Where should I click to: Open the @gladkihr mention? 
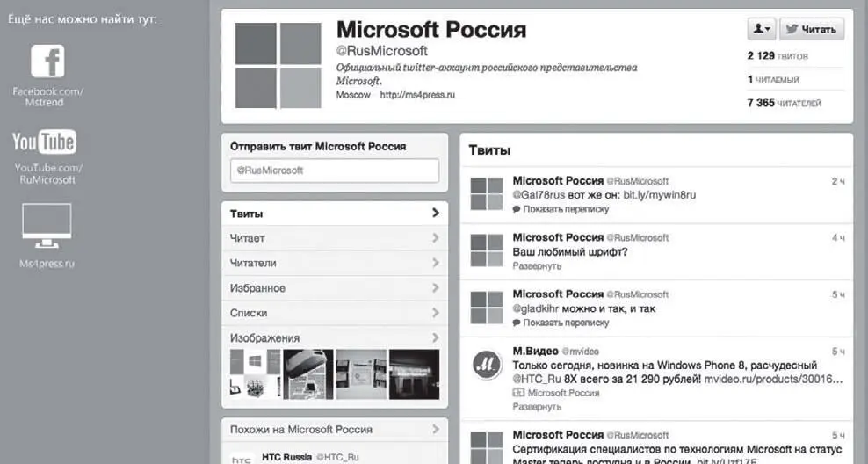coord(536,309)
